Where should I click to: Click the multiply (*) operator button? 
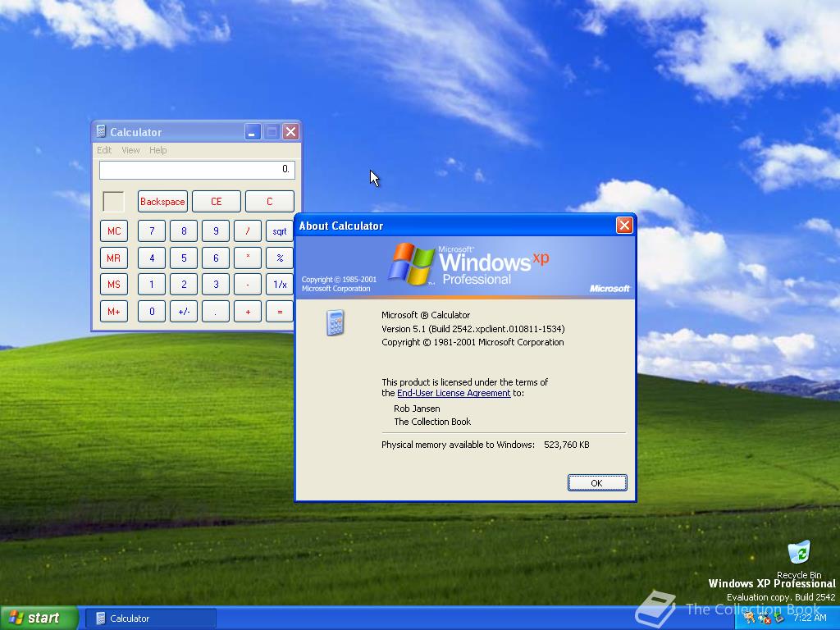tap(248, 258)
